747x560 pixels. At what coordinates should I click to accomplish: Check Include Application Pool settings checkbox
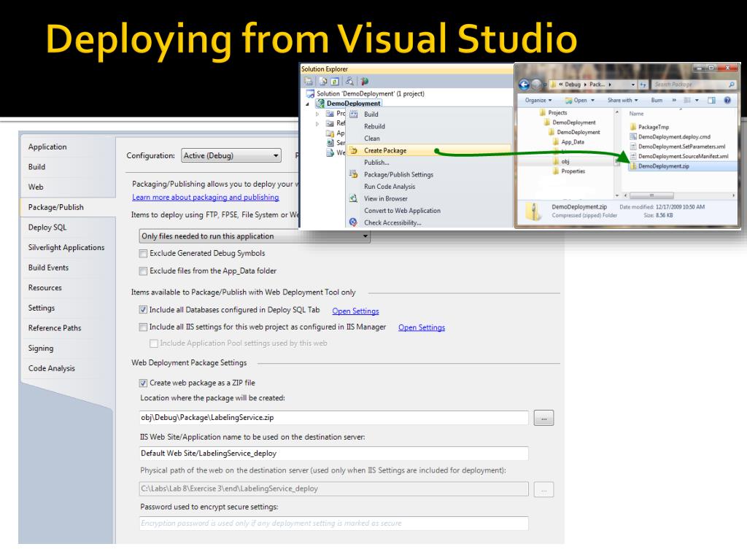pyautogui.click(x=153, y=343)
